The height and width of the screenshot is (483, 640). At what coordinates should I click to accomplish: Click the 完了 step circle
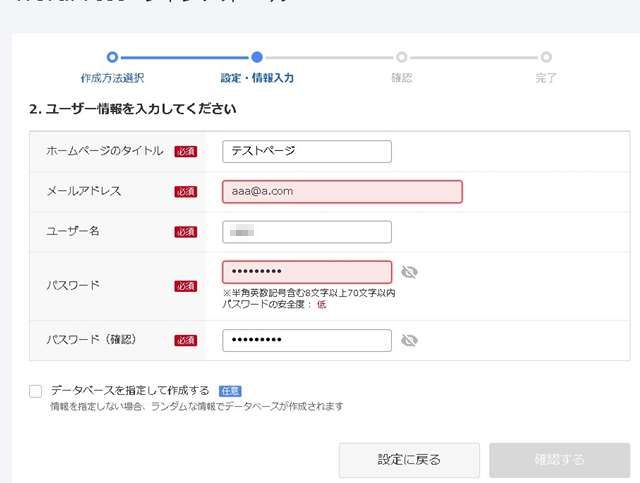(546, 58)
